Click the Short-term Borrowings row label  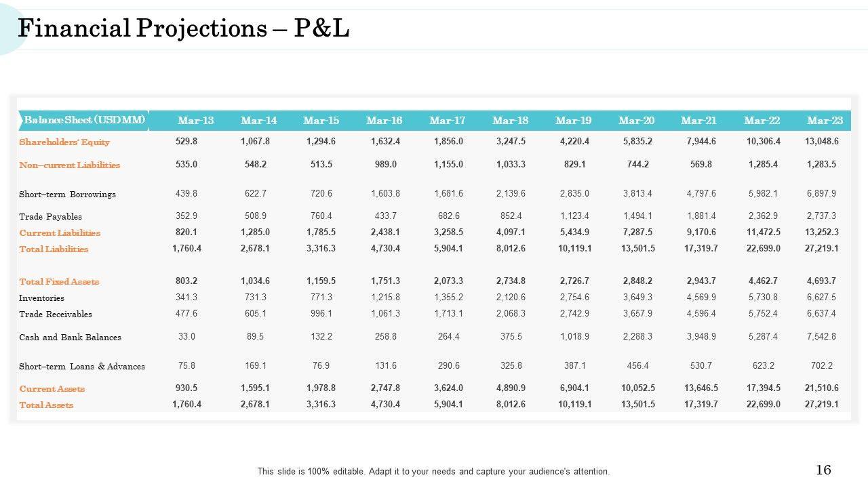67,195
